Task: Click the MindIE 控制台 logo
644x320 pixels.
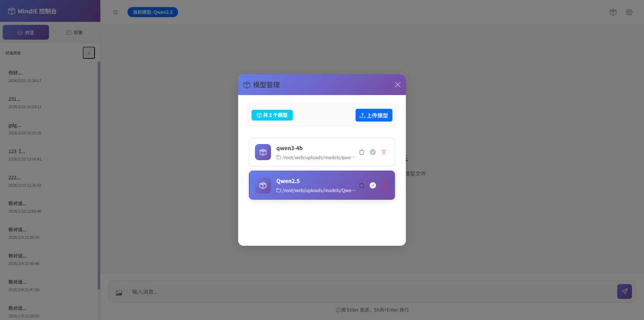Action: 32,11
